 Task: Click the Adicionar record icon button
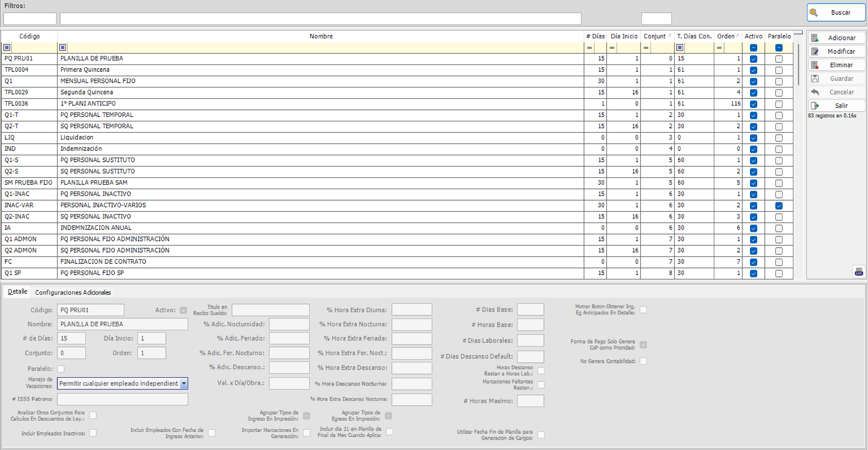click(815, 38)
